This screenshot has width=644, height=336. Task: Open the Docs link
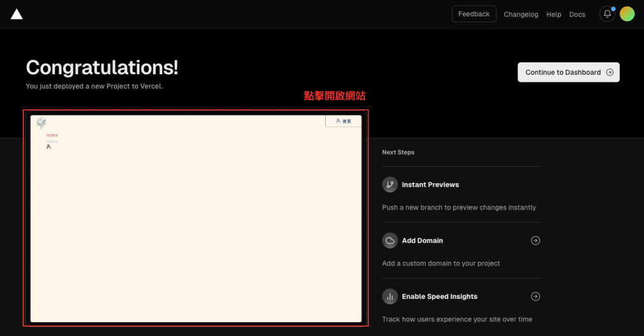coord(577,14)
